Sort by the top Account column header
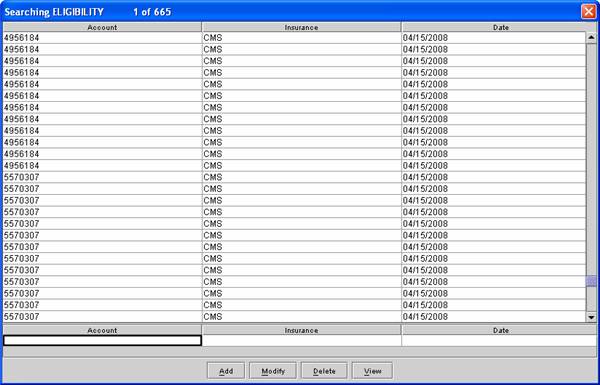The height and width of the screenshot is (385, 600). 102,27
